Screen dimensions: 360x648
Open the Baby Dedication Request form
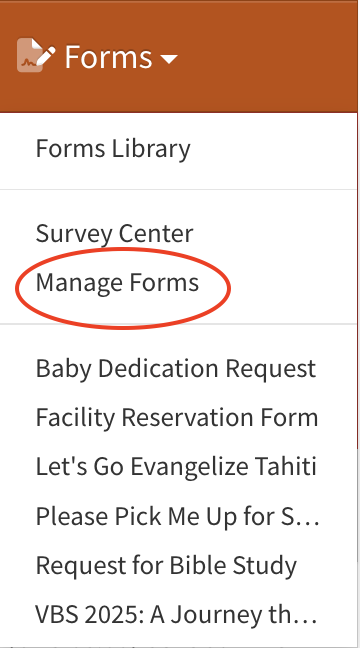pyautogui.click(x=176, y=368)
